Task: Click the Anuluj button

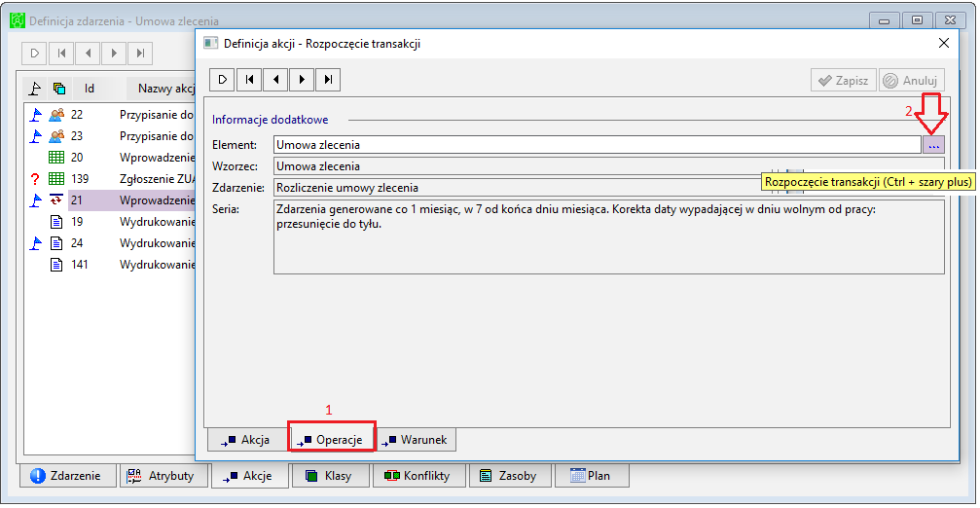Action: 911,81
